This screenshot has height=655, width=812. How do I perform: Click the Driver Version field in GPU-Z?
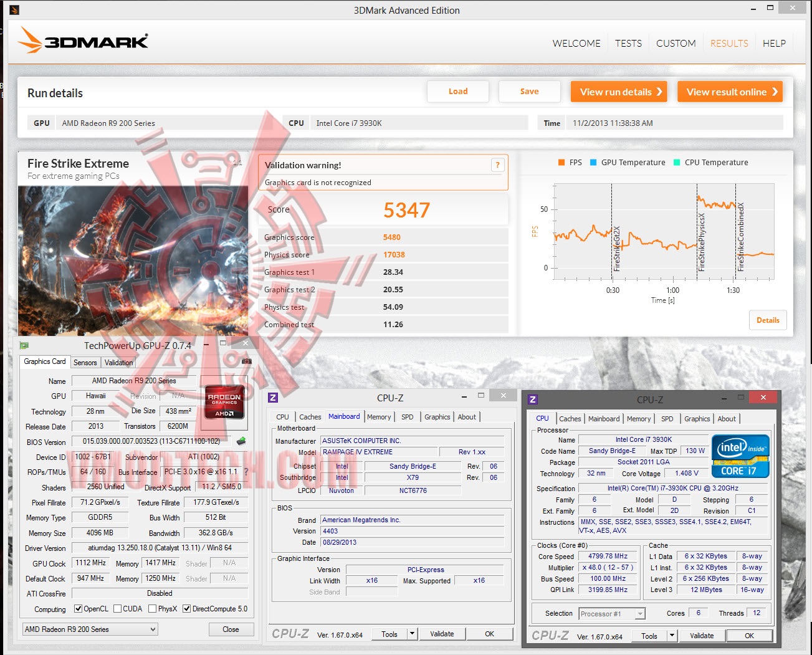(160, 548)
